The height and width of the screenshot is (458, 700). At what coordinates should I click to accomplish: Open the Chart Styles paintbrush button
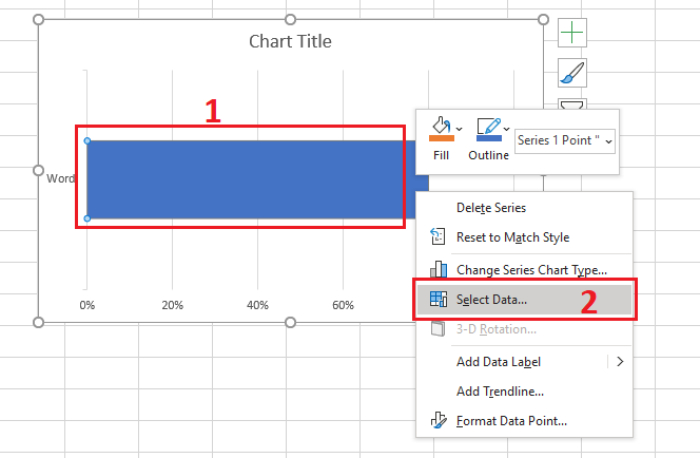(572, 73)
